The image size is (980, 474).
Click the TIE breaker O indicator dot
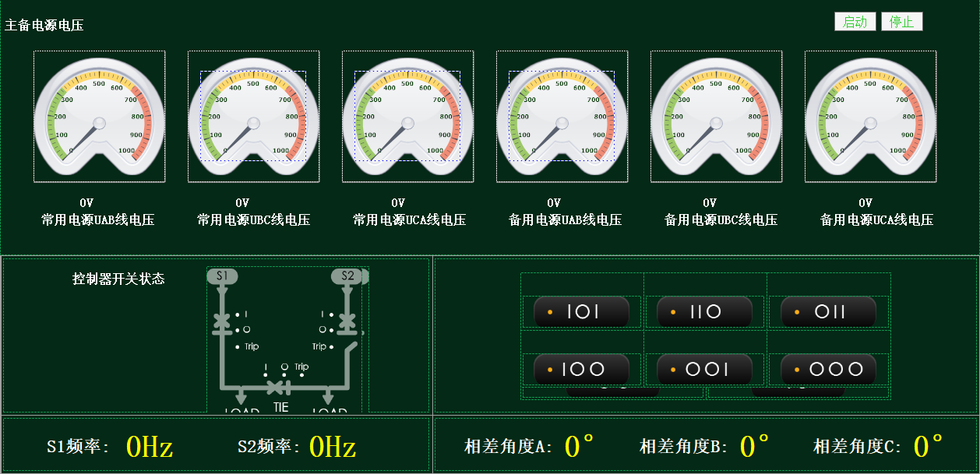[284, 375]
